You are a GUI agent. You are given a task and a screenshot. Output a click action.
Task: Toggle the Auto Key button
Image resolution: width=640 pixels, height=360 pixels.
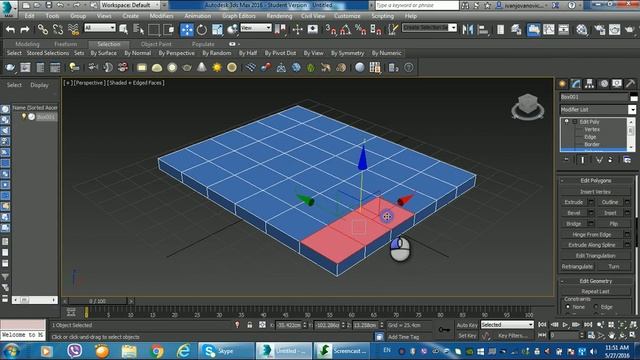point(467,325)
